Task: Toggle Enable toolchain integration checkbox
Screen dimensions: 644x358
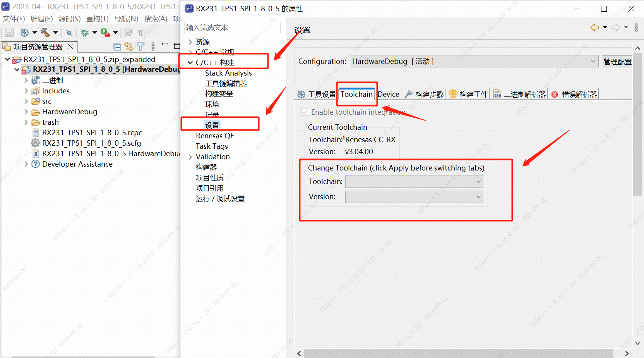Action: [305, 112]
